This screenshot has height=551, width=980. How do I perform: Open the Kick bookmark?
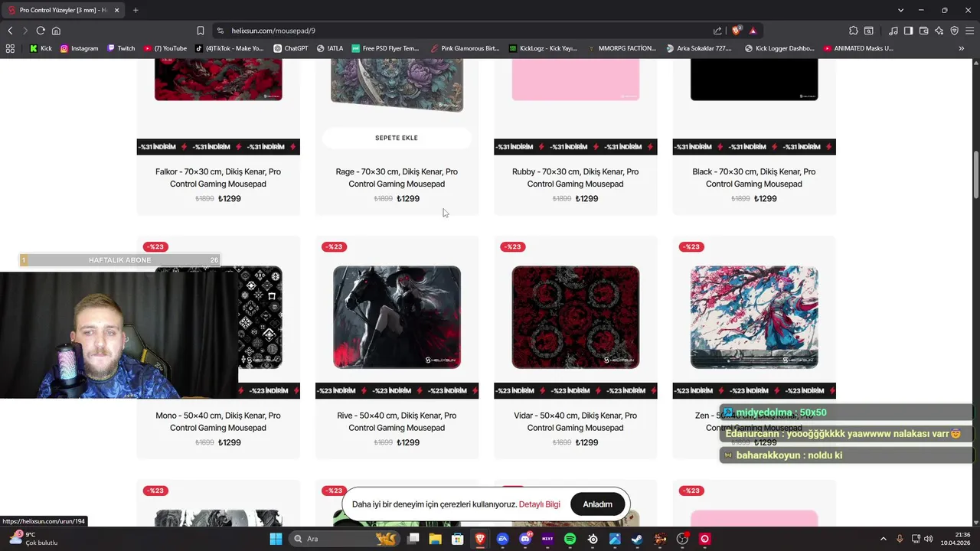click(41, 48)
